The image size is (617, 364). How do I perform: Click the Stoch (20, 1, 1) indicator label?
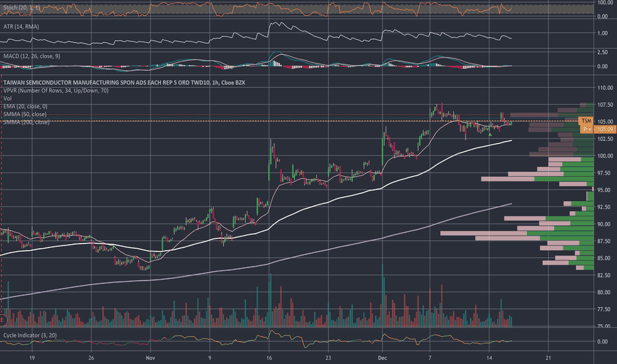pos(22,7)
